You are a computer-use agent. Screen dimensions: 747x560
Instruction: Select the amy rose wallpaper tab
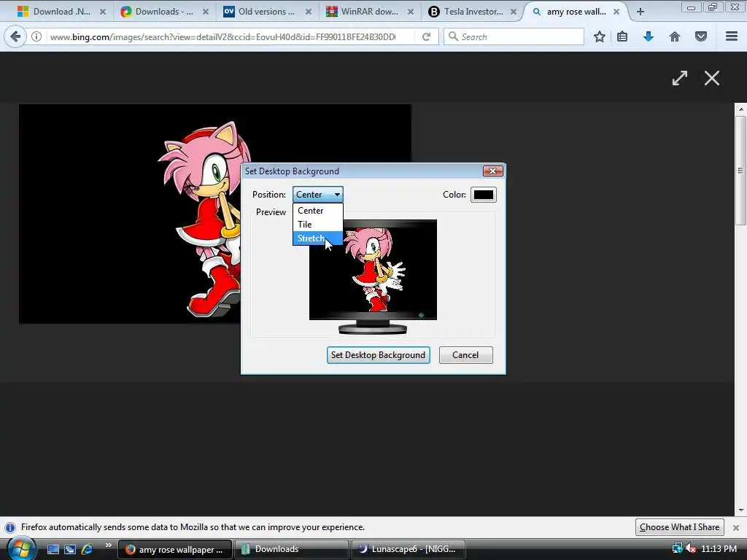[x=576, y=12]
